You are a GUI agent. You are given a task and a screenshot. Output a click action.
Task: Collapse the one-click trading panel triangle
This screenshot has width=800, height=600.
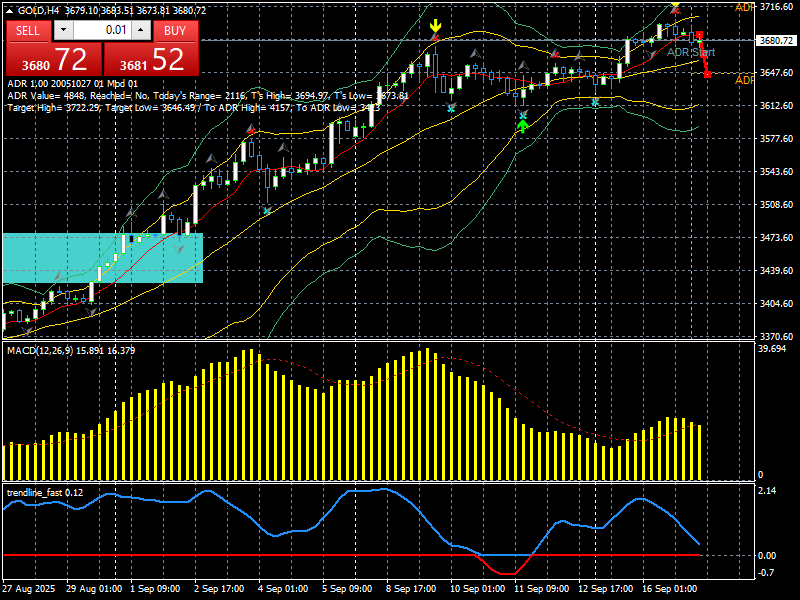(x=10, y=10)
